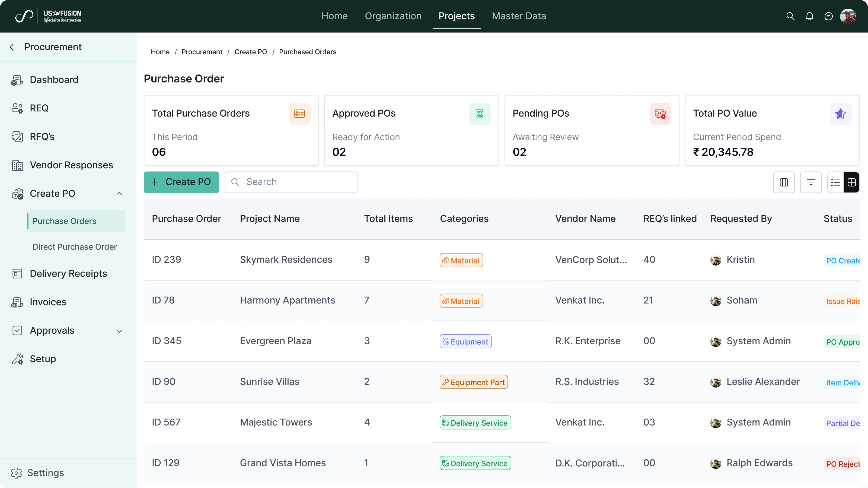Screen dimensions: 868x488
Task: Open the notifications bell
Action: pos(809,16)
